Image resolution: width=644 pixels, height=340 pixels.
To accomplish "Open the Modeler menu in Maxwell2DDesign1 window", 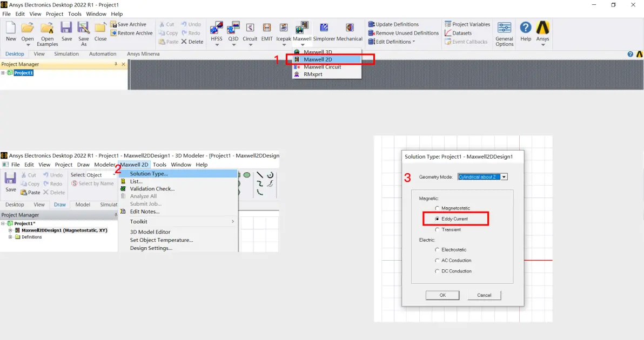I will 105,165.
